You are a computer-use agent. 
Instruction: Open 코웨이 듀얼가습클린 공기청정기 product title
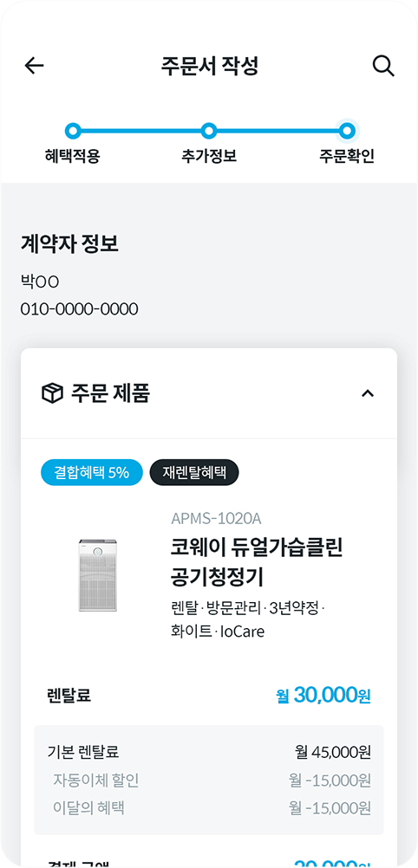pos(257,562)
